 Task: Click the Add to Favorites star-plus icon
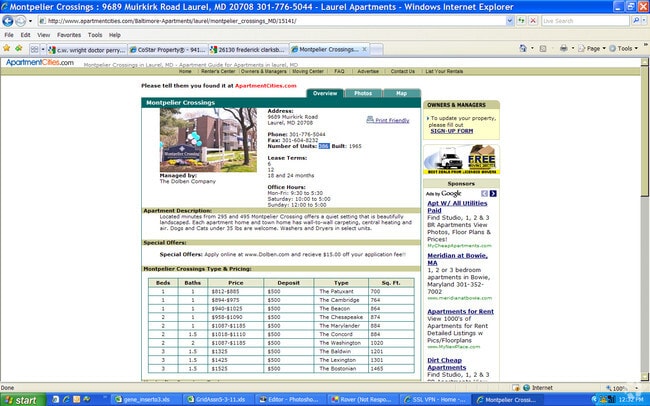[x=19, y=48]
